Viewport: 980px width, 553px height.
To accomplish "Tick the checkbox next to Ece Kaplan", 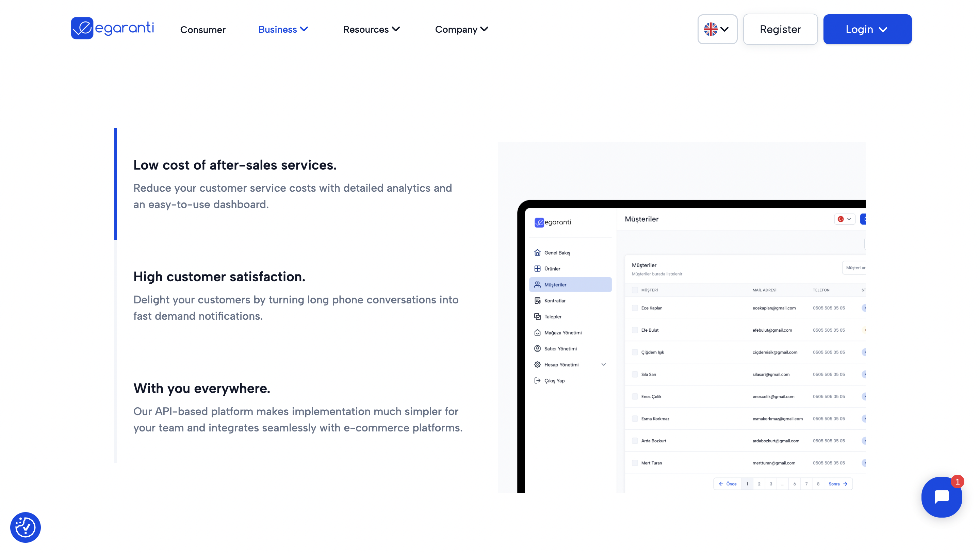I will pos(635,308).
